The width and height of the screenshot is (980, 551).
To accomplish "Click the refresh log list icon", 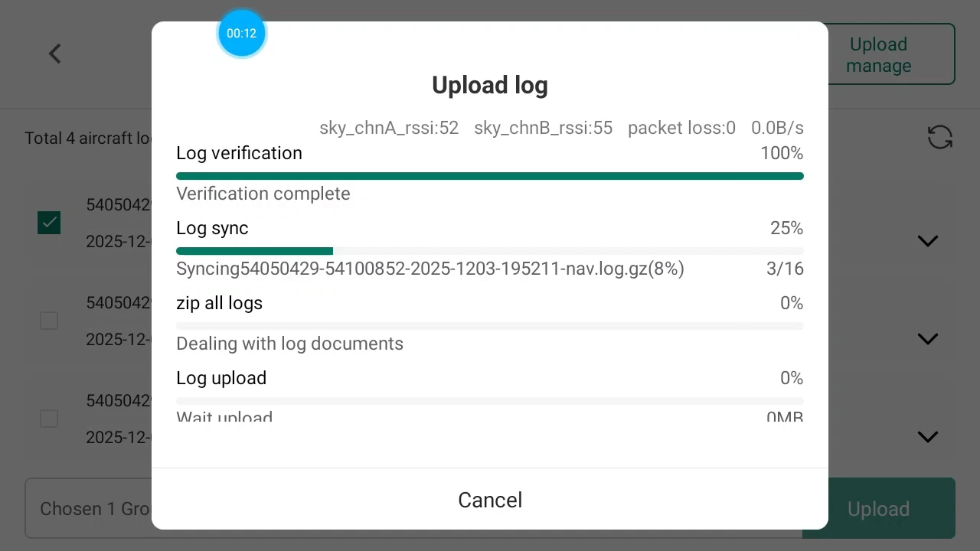I will tap(939, 138).
